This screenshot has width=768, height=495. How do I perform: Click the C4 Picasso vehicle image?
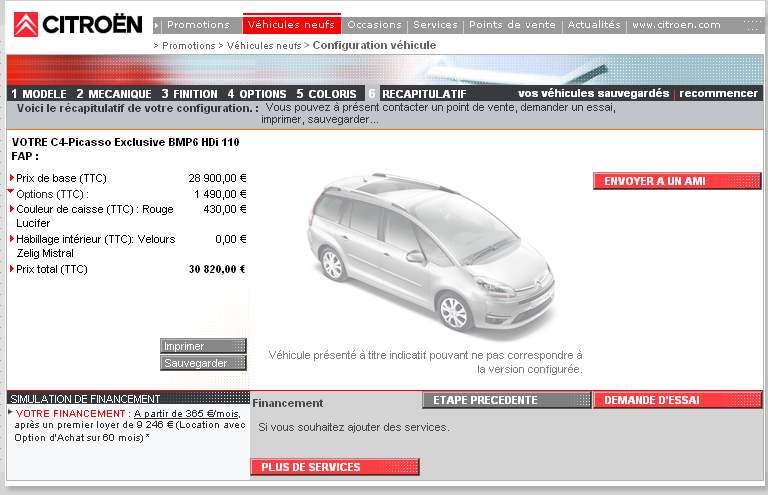(x=432, y=256)
